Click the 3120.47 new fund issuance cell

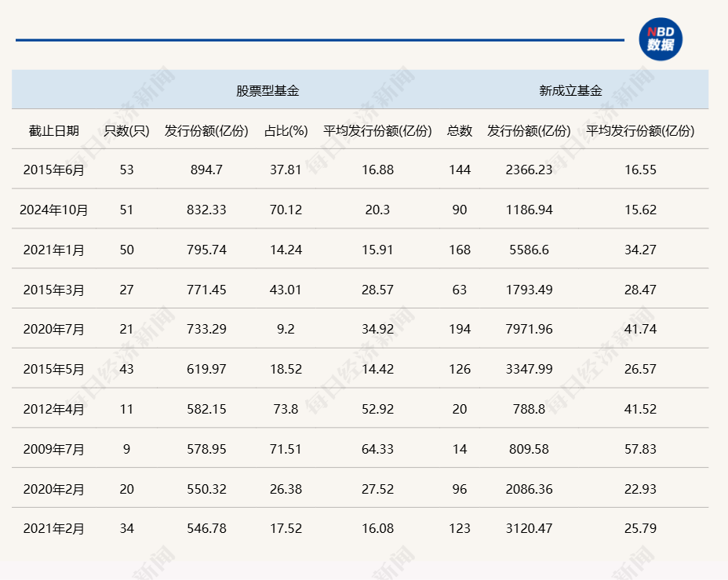tap(530, 528)
